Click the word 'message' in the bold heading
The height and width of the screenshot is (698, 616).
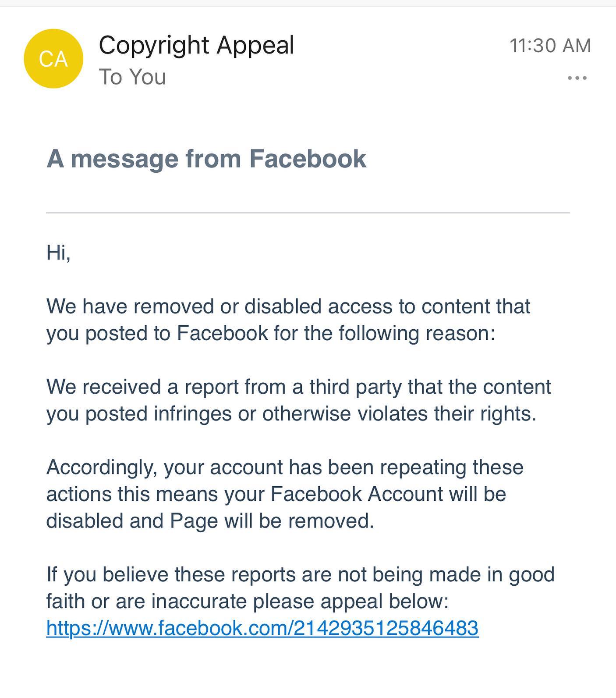point(124,158)
